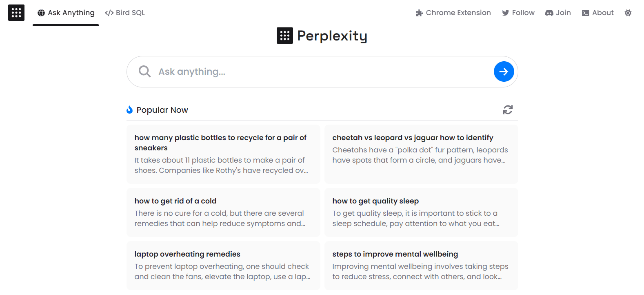Focus the Ask anything search field

click(322, 72)
